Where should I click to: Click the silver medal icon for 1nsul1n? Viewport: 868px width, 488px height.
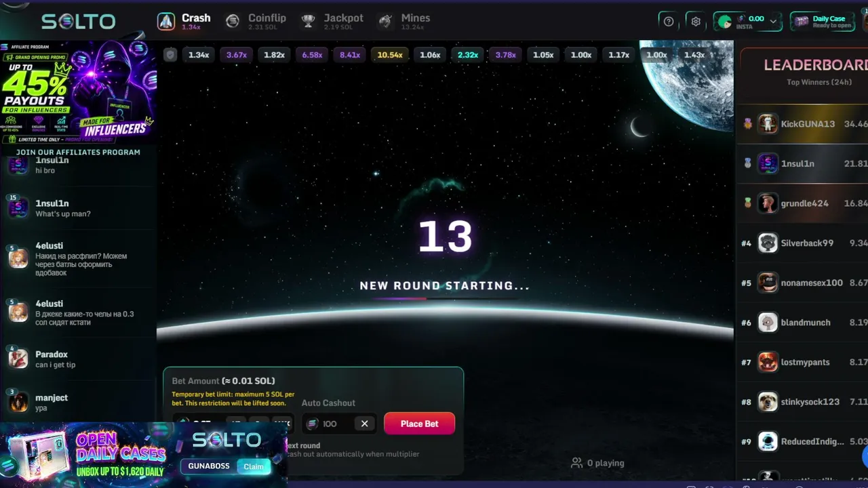pos(747,163)
